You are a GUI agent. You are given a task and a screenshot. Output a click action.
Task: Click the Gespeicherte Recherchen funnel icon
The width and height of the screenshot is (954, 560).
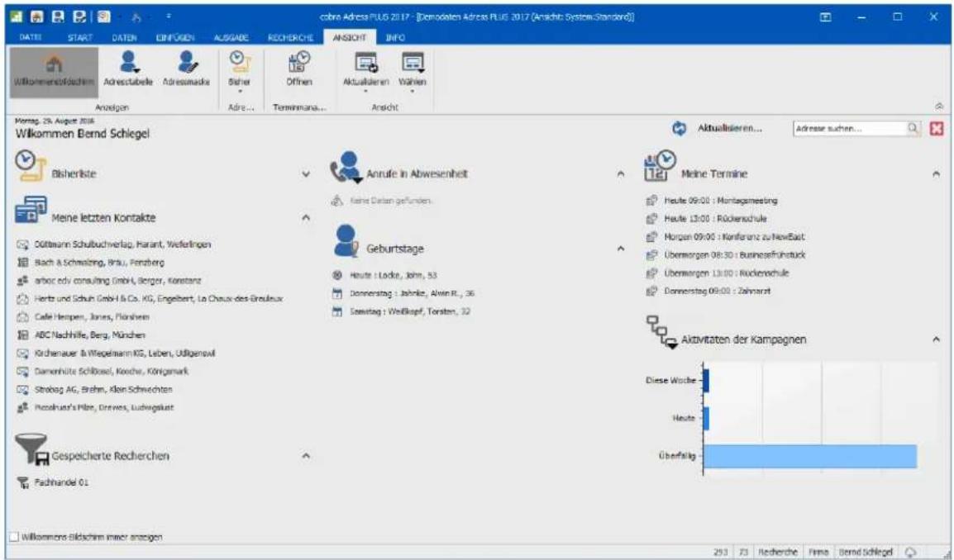coord(31,450)
